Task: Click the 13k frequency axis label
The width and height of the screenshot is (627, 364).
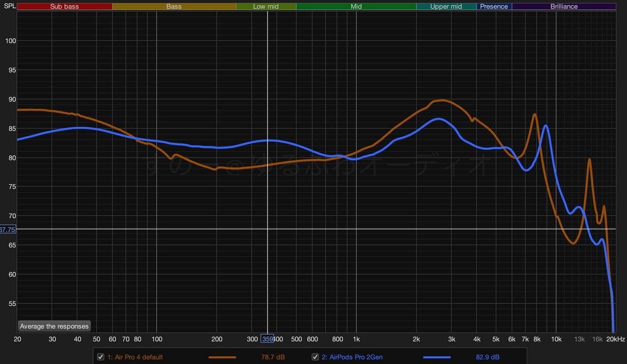Action: [x=579, y=339]
